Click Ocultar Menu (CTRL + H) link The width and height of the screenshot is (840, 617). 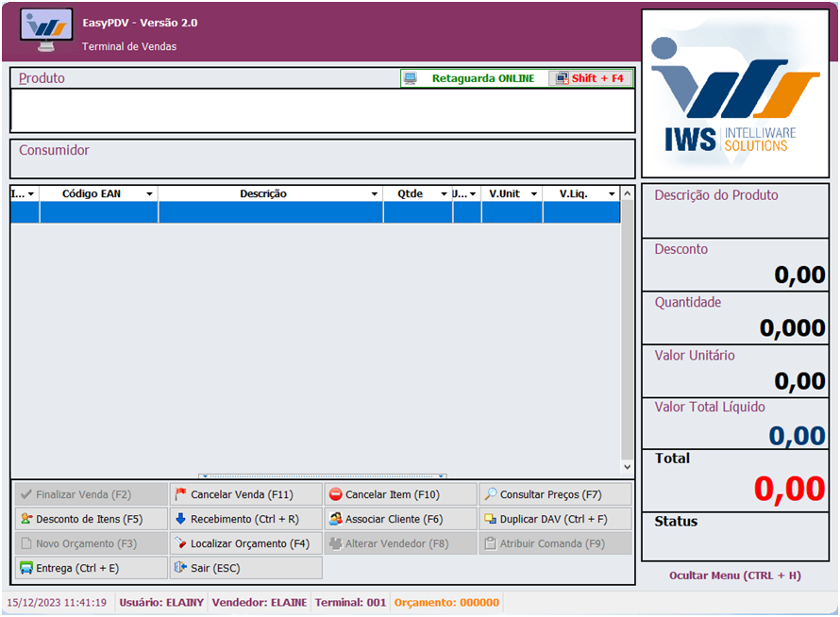735,575
